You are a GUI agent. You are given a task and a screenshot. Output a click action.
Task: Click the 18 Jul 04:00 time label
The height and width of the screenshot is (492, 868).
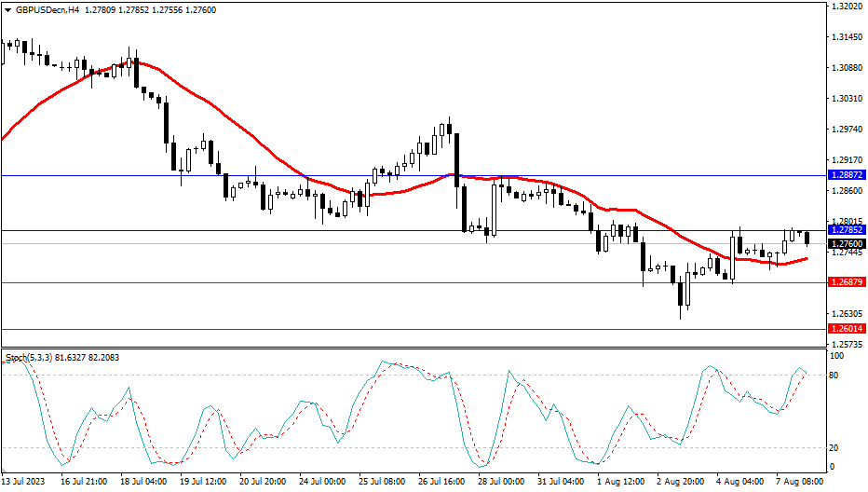point(143,483)
